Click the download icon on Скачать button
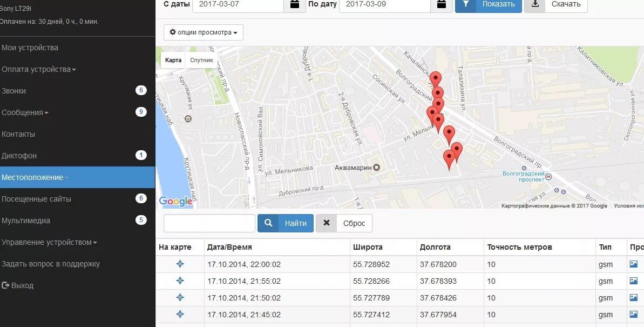 pos(534,4)
